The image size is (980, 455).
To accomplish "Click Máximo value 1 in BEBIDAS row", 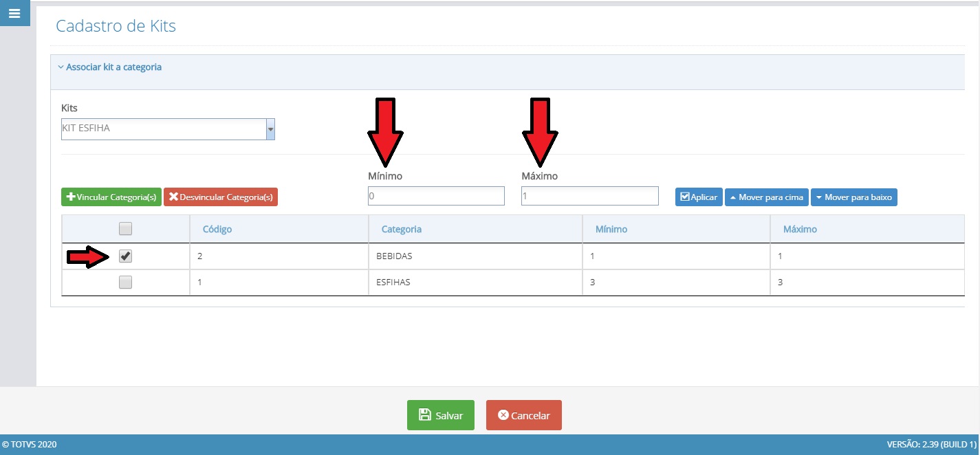I will (868, 256).
